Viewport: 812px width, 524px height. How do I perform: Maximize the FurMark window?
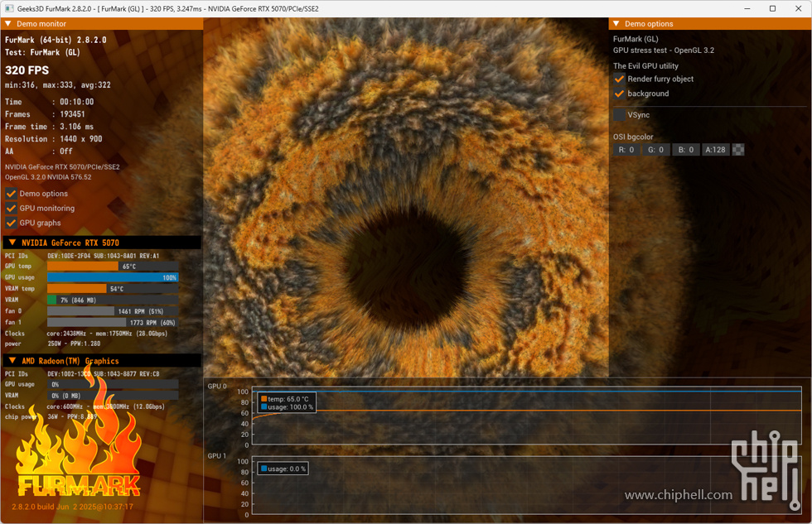[x=772, y=8]
